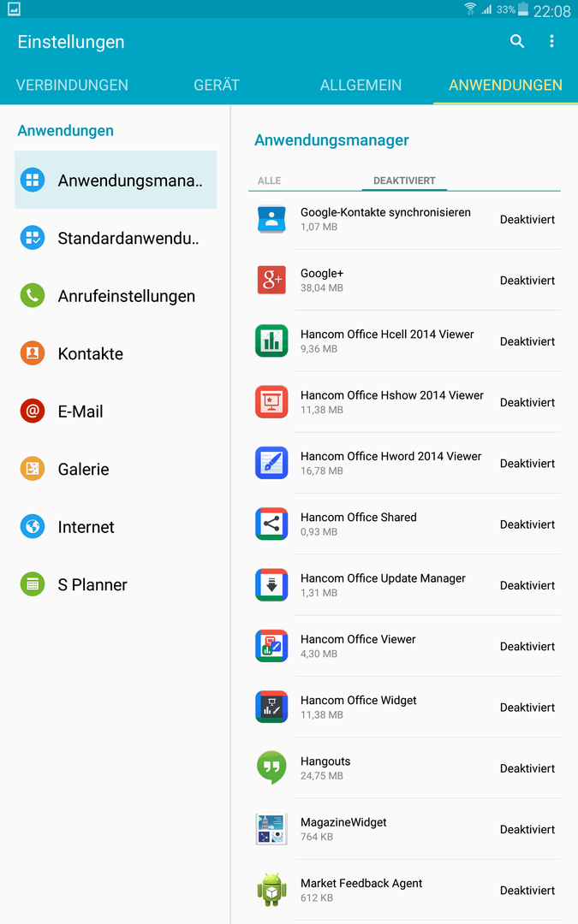578x924 pixels.
Task: Tap the Hancom Office Hcell icon
Action: [271, 341]
